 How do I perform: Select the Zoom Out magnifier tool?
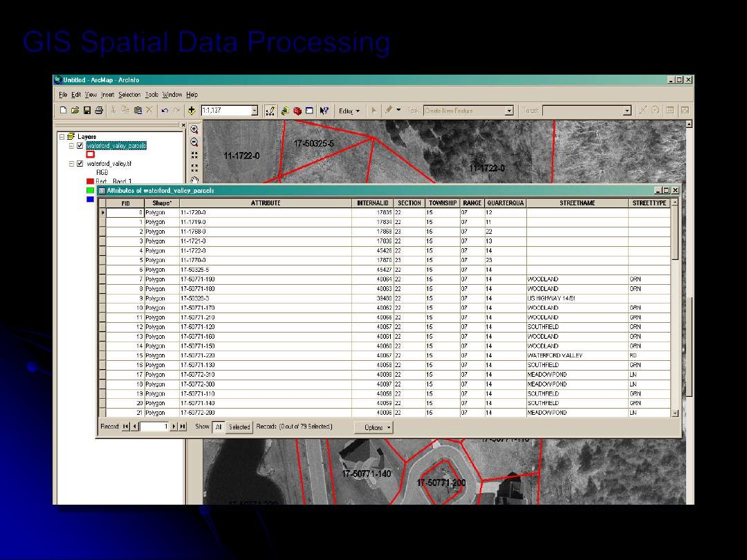[x=194, y=142]
